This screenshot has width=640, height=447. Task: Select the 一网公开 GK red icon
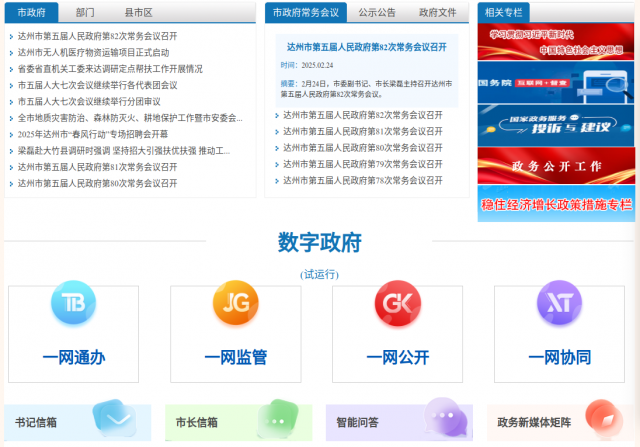point(397,303)
